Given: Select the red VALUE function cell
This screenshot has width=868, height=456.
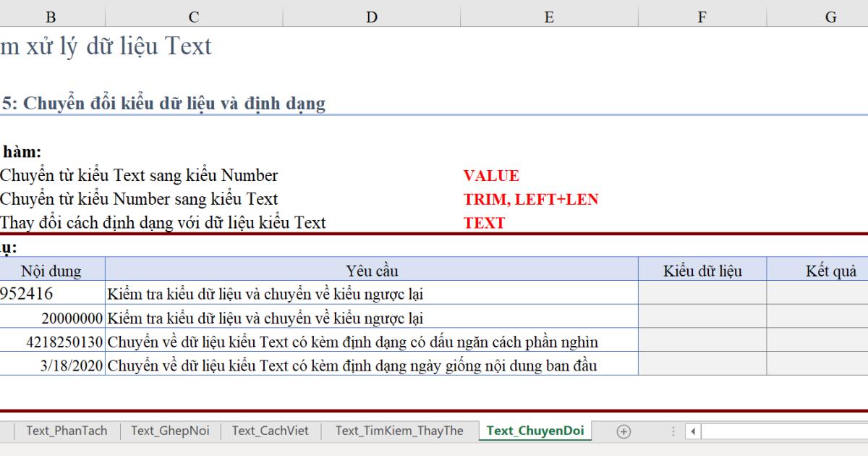Looking at the screenshot, I should (x=491, y=176).
